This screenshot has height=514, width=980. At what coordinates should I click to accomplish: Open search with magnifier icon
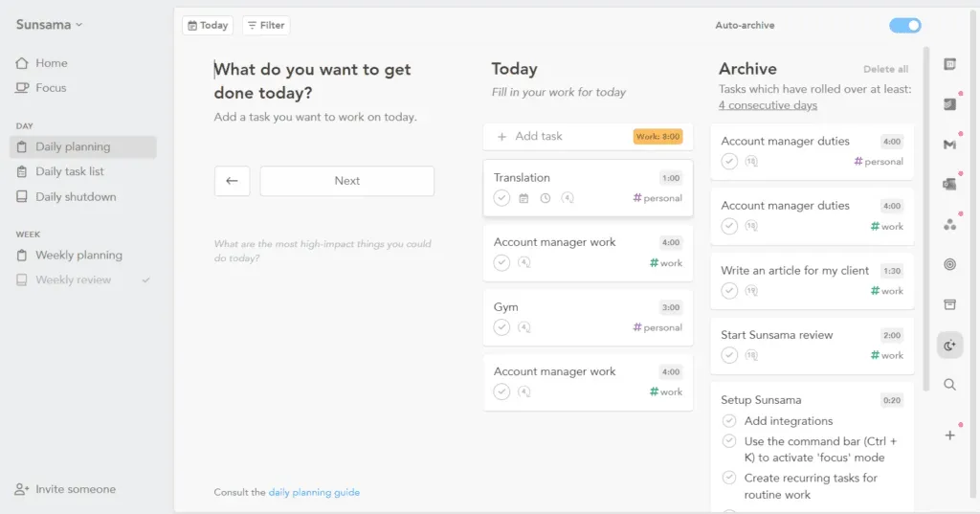click(x=949, y=385)
